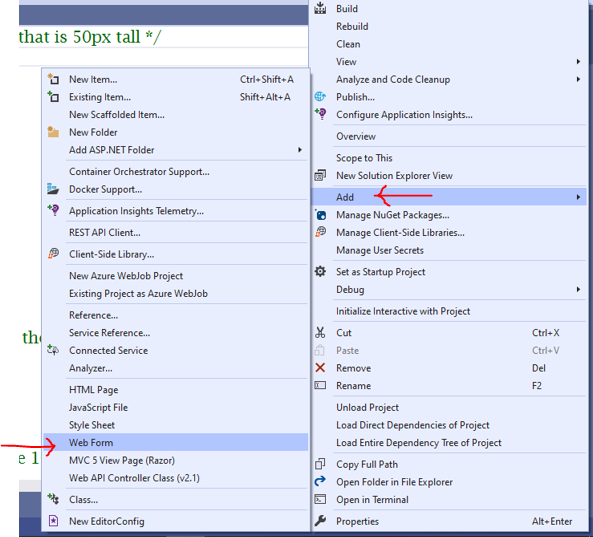The height and width of the screenshot is (537, 593).
Task: Select Unload Project entry
Action: tap(449, 408)
